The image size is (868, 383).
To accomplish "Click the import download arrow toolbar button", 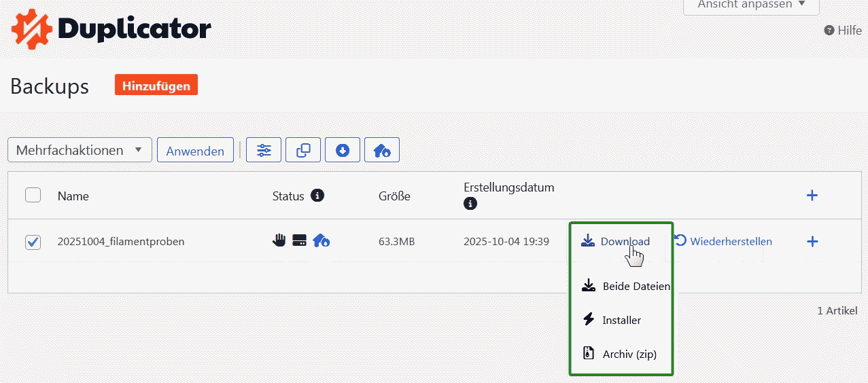I will pyautogui.click(x=343, y=150).
